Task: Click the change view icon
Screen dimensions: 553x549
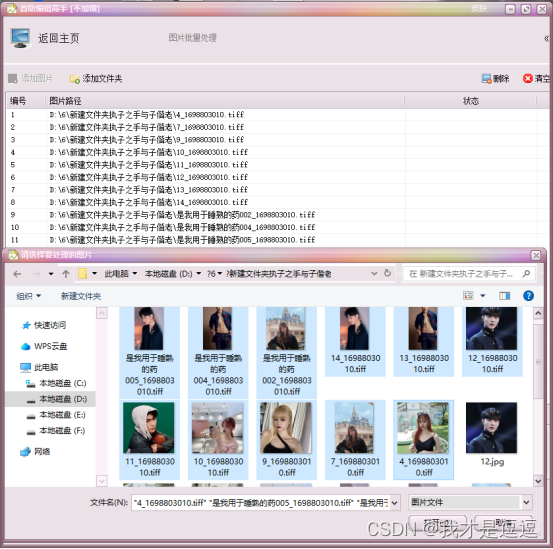Action: [x=468, y=295]
